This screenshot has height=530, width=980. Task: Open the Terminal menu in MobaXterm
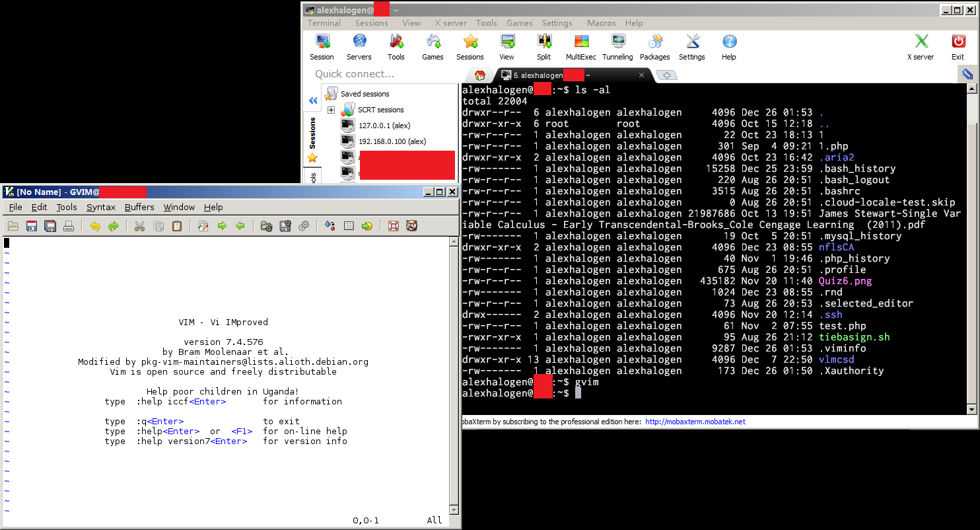coord(324,23)
